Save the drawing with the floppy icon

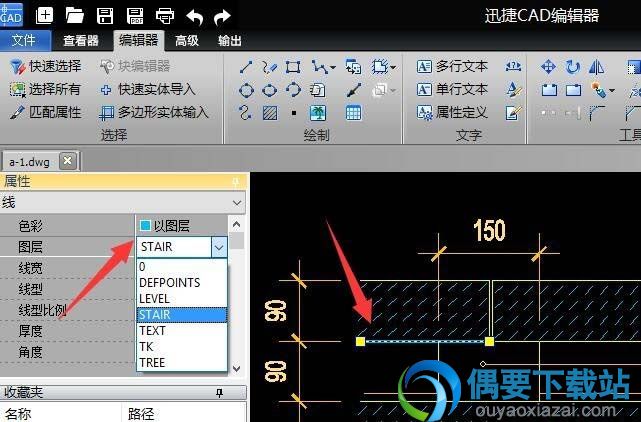(105, 16)
